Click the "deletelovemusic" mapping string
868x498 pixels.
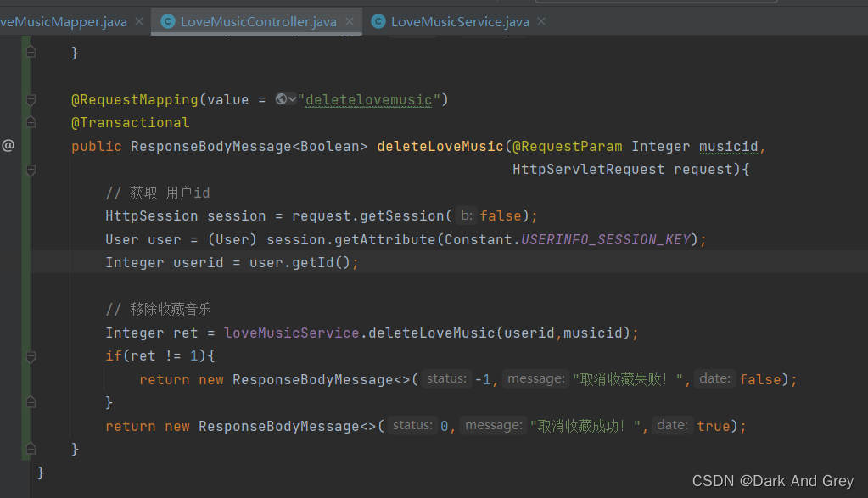369,99
